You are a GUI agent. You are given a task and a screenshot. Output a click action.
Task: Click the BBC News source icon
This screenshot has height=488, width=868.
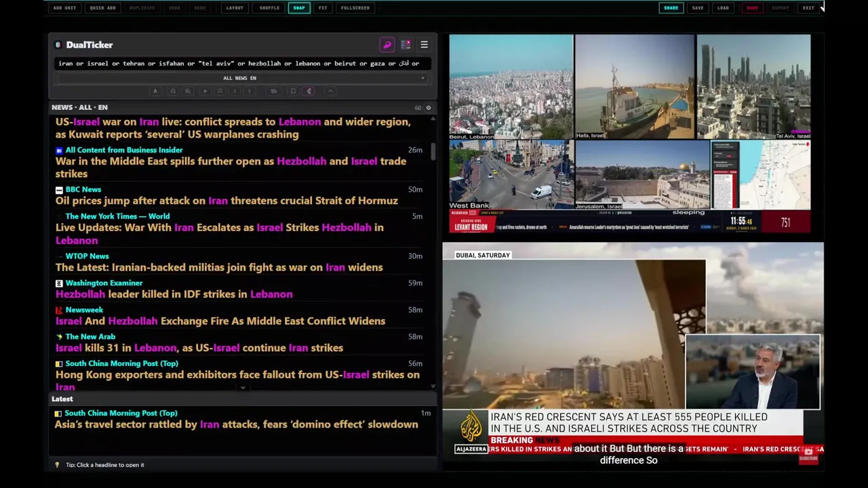(59, 190)
